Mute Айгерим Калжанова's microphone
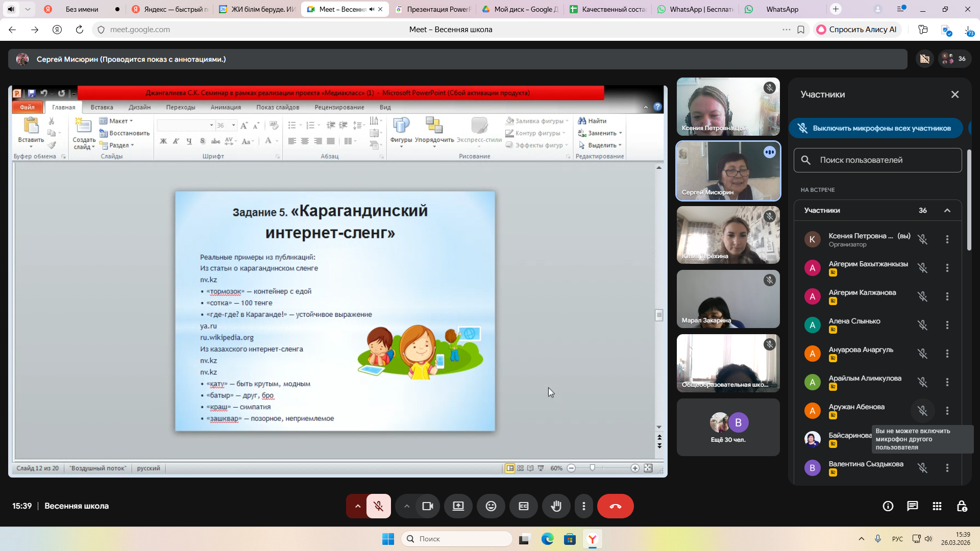The height and width of the screenshot is (551, 980). [x=922, y=296]
